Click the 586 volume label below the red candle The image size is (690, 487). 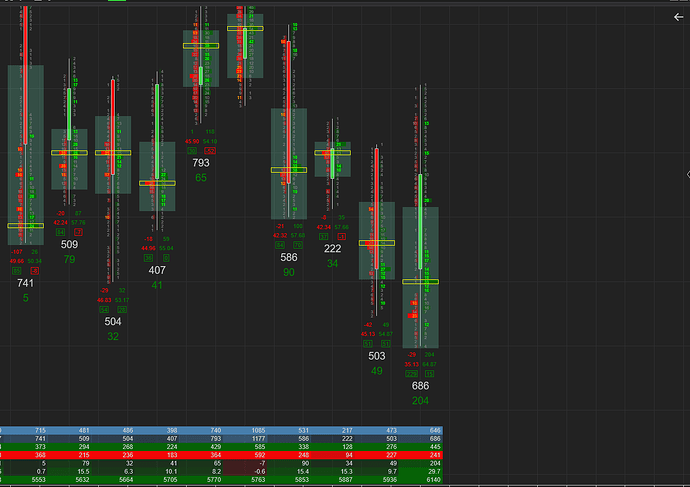pos(289,257)
